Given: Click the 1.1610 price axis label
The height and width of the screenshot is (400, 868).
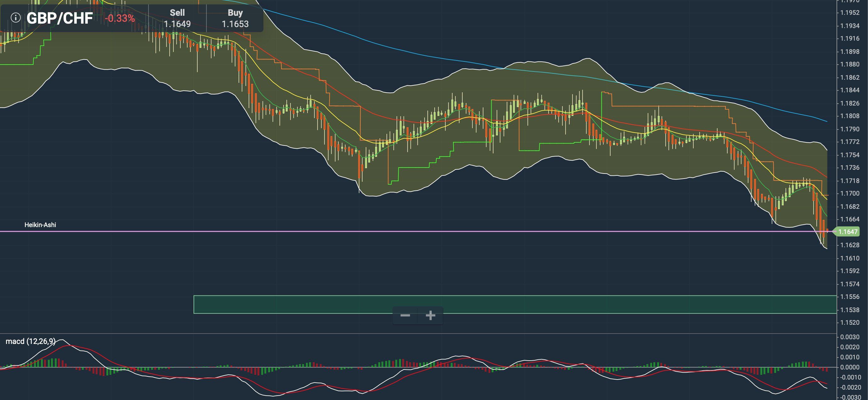Looking at the screenshot, I should tap(849, 258).
